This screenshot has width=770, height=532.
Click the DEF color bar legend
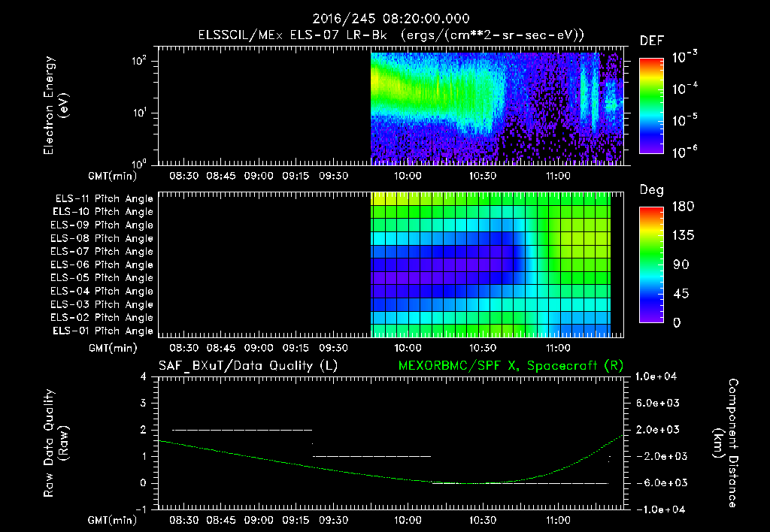(651, 106)
